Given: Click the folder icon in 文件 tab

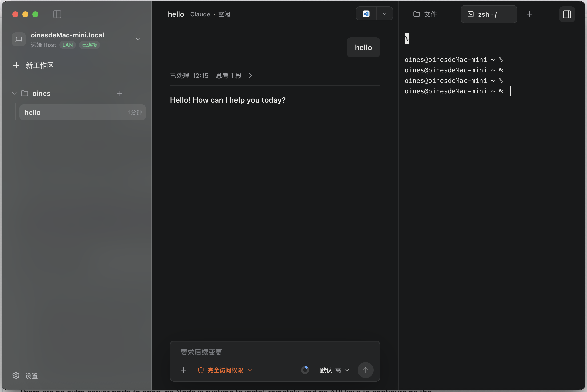Looking at the screenshot, I should point(416,14).
